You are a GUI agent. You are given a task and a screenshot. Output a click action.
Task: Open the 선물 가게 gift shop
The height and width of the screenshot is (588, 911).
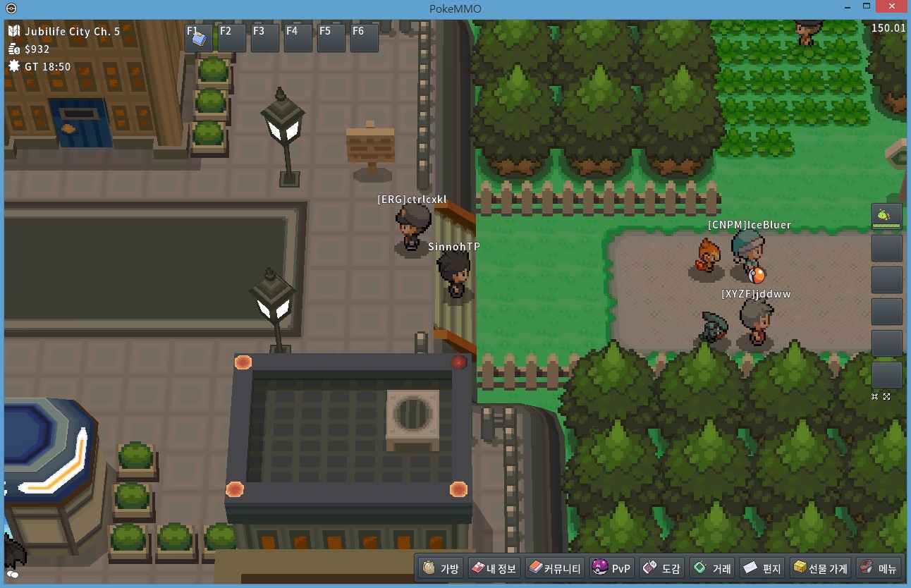[x=819, y=568]
